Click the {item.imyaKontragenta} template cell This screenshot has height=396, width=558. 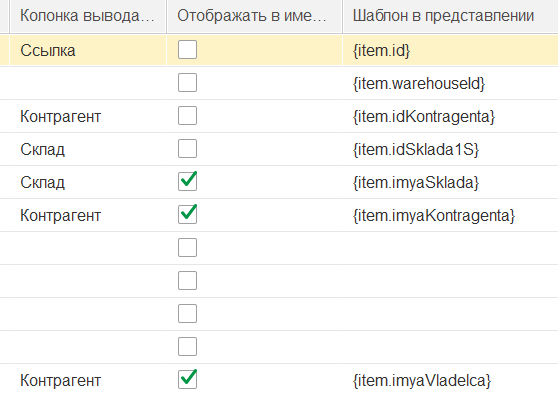pos(450,216)
